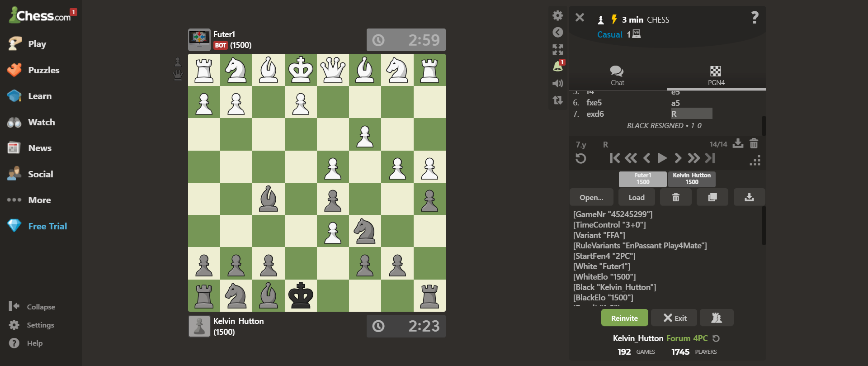
Task: Open the Forum 4PC link
Action: pyautogui.click(x=687, y=338)
